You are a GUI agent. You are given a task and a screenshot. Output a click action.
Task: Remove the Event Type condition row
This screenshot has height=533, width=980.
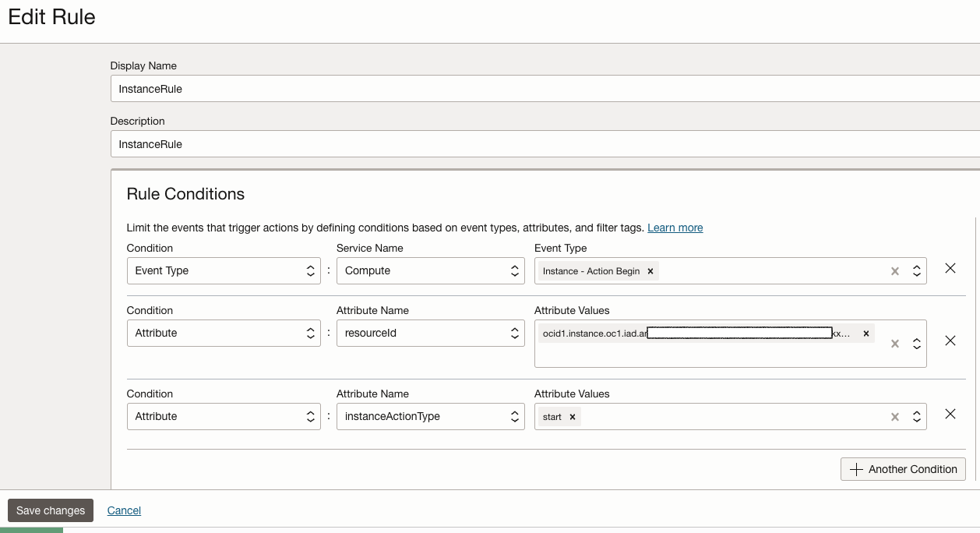click(950, 268)
